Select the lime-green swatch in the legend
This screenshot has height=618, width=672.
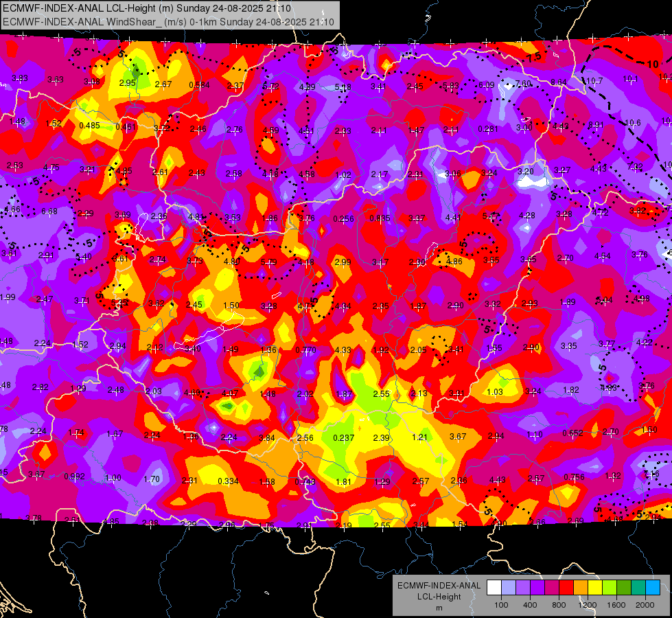point(609,588)
